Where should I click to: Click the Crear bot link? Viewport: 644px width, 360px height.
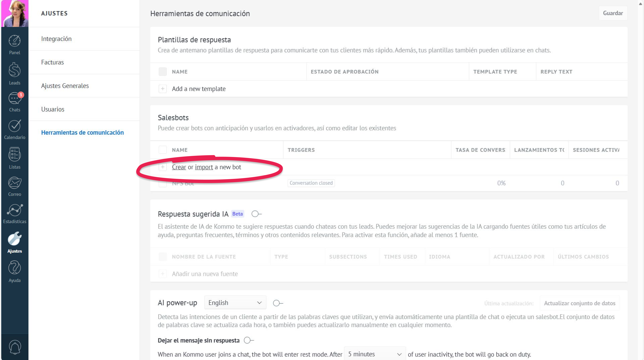tap(179, 167)
